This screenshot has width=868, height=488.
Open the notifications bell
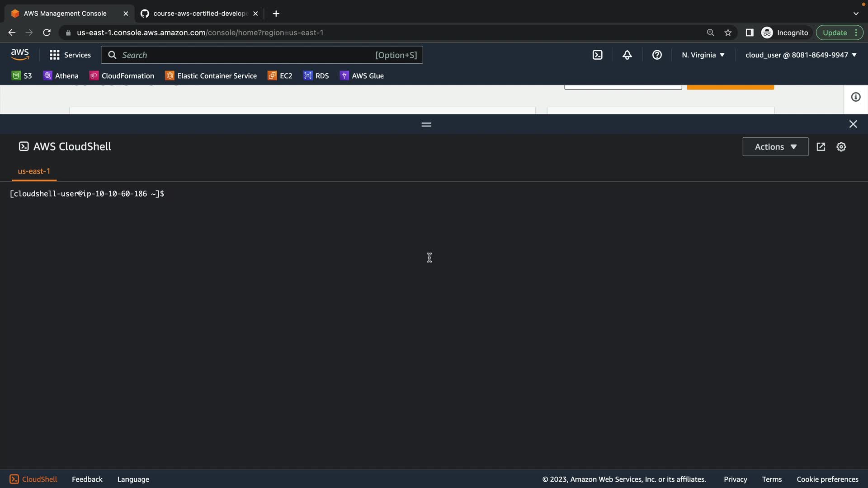(627, 55)
